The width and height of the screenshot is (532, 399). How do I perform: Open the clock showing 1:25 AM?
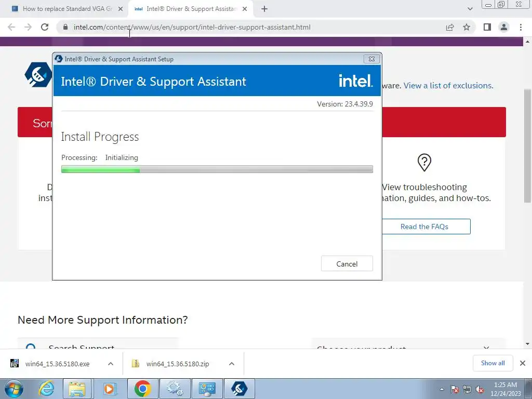coord(506,389)
